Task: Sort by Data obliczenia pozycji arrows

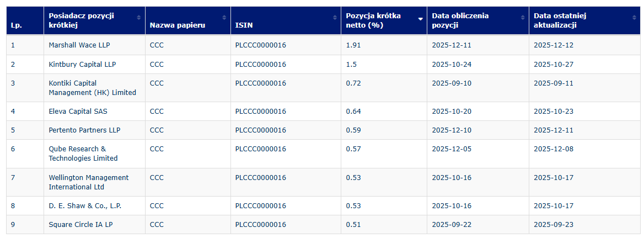Action: click(523, 17)
